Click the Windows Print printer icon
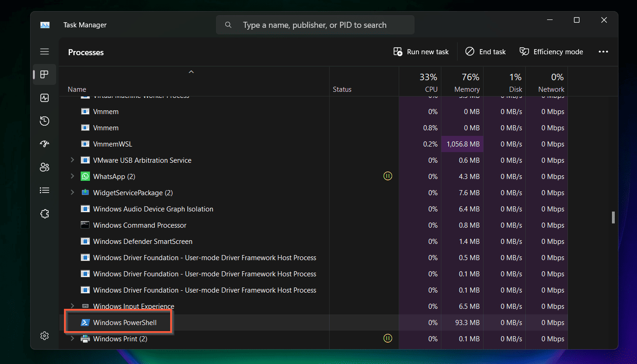The height and width of the screenshot is (364, 637). (x=85, y=339)
